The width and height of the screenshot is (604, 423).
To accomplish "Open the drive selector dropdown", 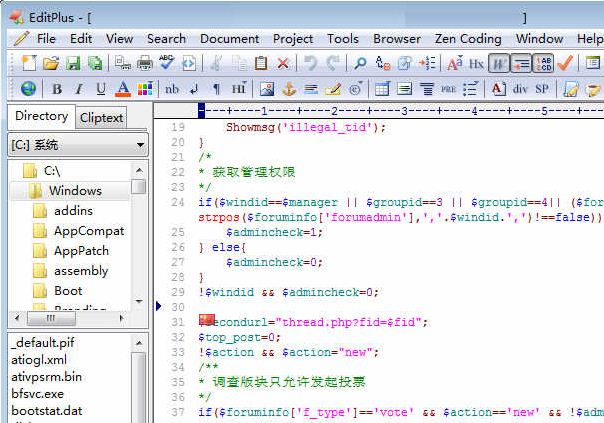I will [x=139, y=145].
